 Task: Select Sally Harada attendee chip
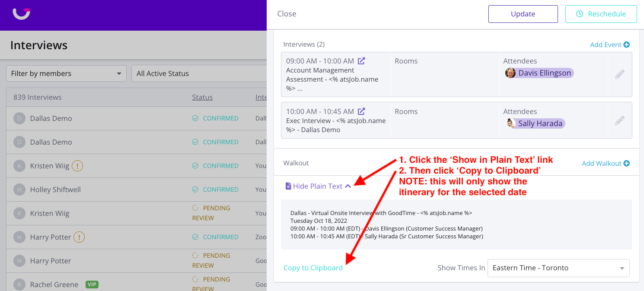coord(536,123)
